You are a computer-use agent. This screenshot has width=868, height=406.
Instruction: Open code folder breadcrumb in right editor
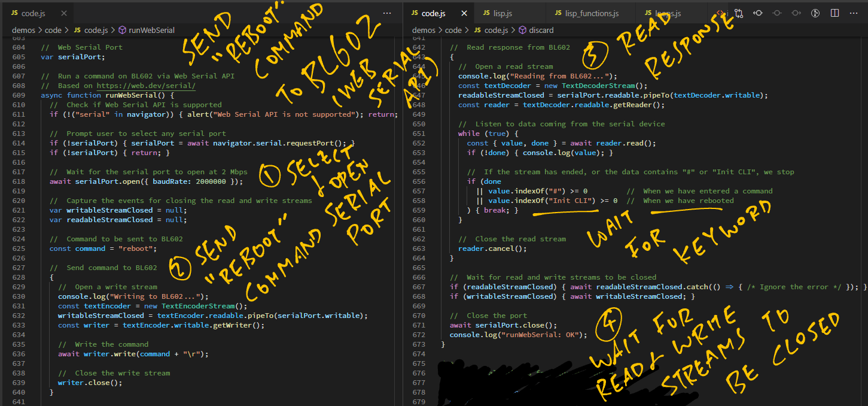pyautogui.click(x=453, y=30)
